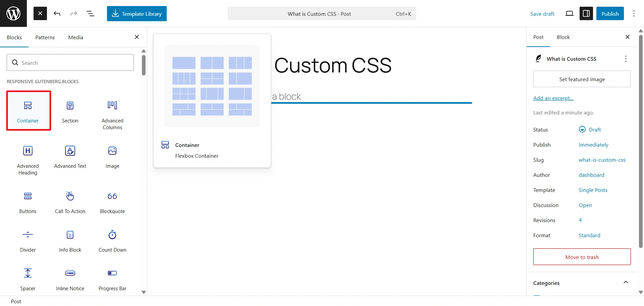This screenshot has height=306, width=644.
Task: Open the Document Overview list
Action: (x=91, y=13)
